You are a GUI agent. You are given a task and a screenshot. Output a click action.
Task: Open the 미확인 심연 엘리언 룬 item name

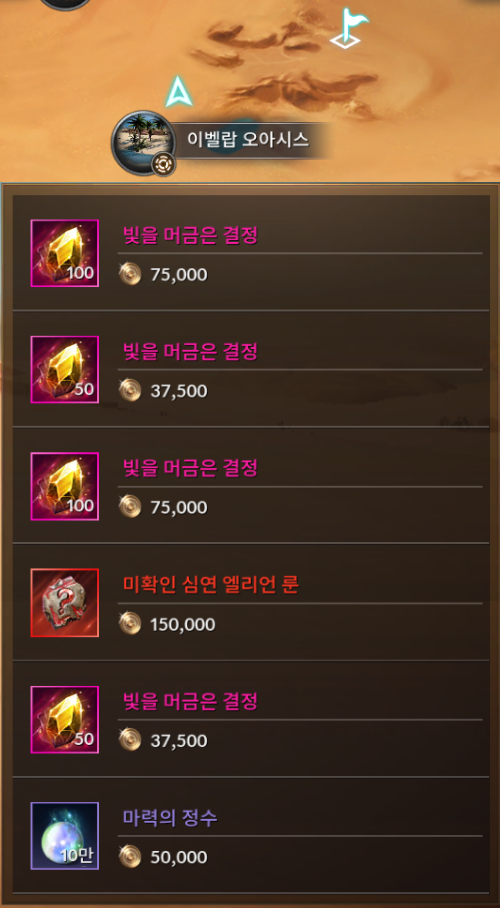tap(211, 585)
